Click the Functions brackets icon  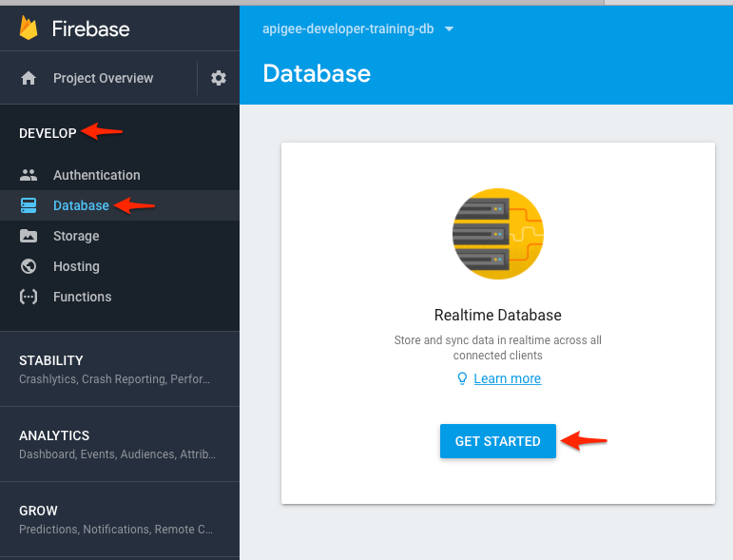click(29, 297)
